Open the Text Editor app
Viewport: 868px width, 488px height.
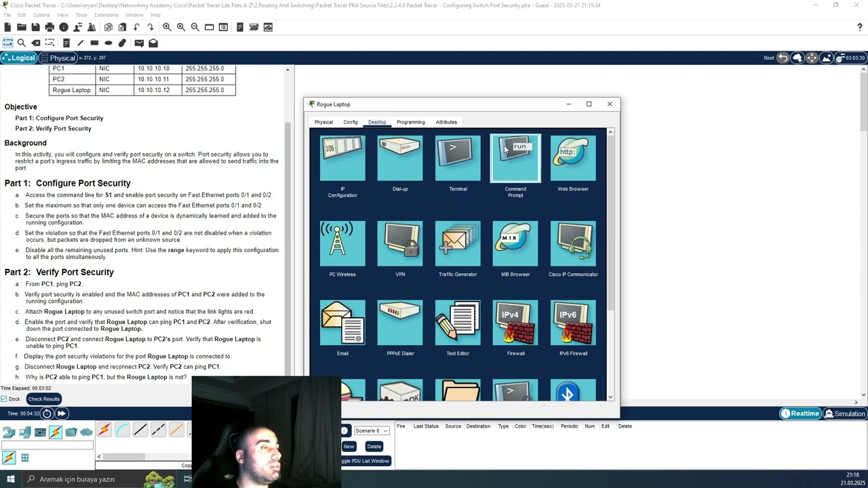[458, 323]
